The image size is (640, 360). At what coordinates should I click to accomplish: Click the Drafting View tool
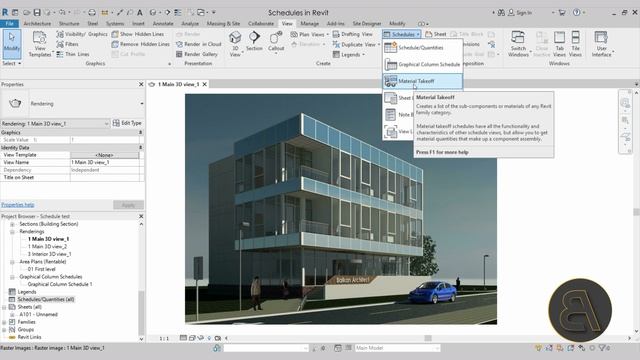(352, 34)
